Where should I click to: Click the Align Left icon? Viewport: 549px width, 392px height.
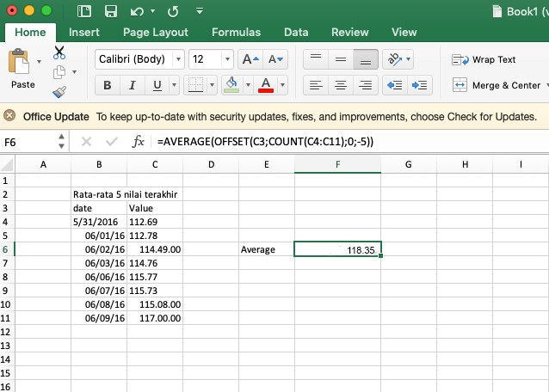tap(316, 85)
